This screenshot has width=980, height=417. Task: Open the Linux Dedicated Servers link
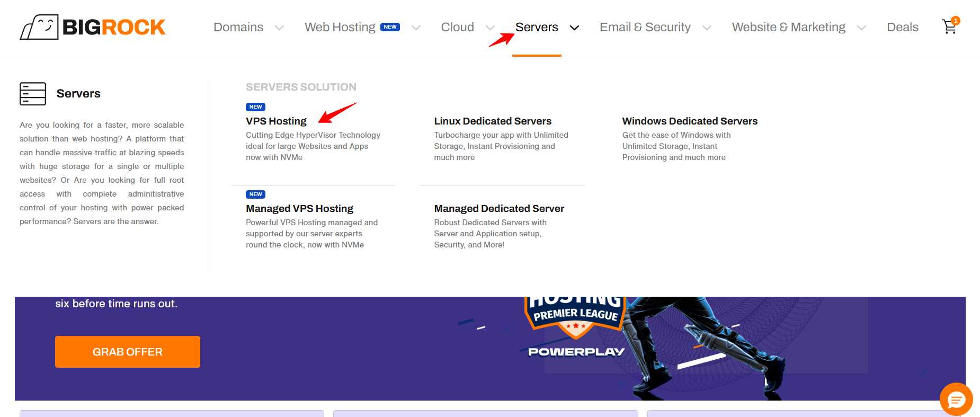pos(493,121)
